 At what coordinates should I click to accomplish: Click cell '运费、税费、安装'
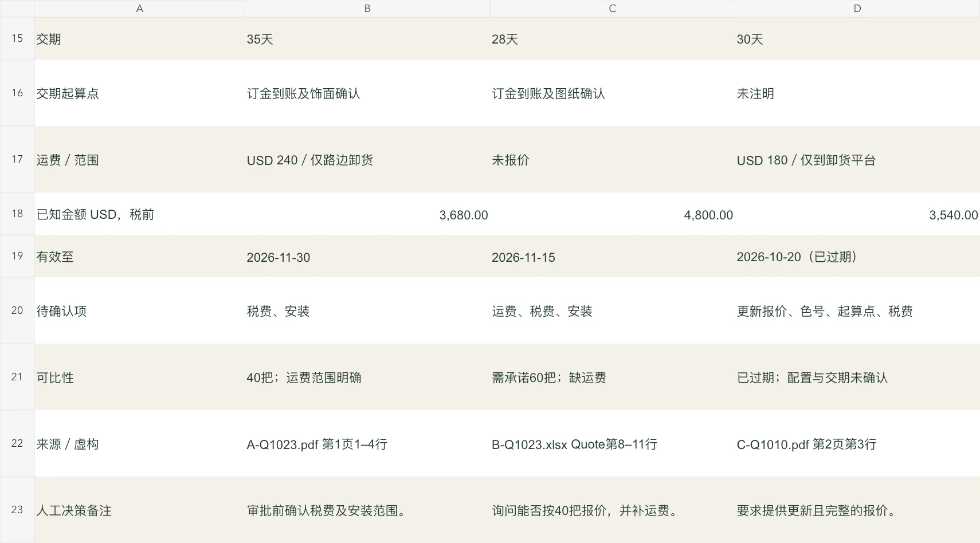point(612,310)
